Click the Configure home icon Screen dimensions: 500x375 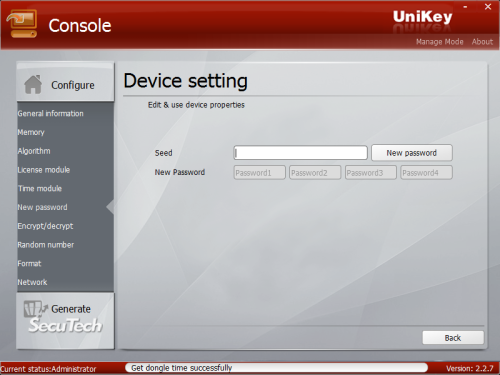33,84
